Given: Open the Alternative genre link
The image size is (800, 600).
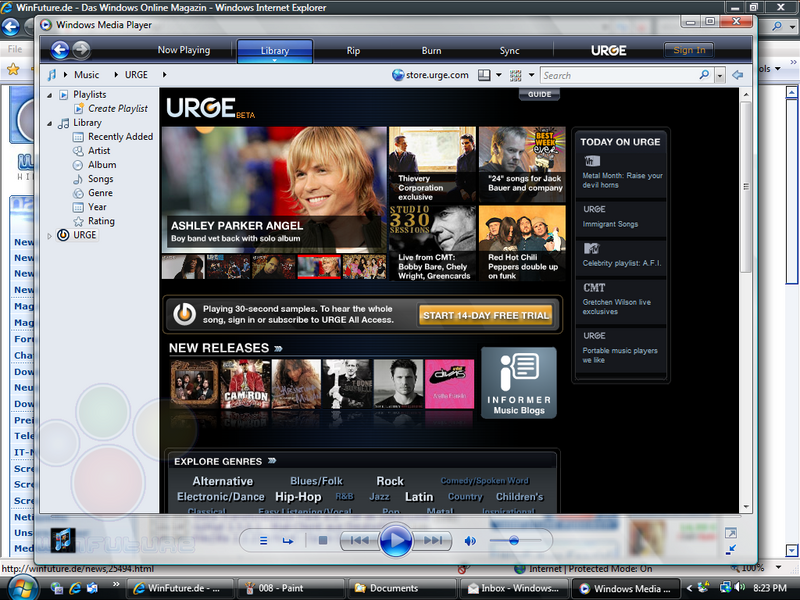Looking at the screenshot, I should click(x=222, y=481).
